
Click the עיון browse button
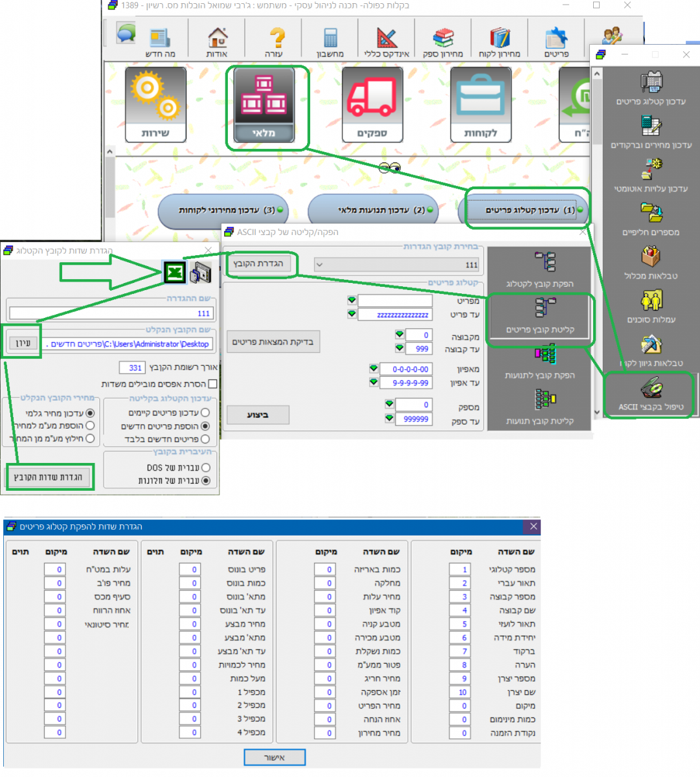click(x=23, y=343)
